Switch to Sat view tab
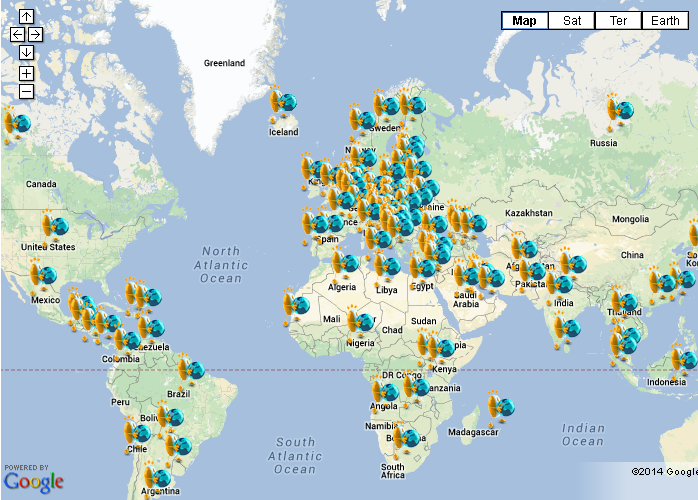Image resolution: width=698 pixels, height=500 pixels. click(572, 20)
